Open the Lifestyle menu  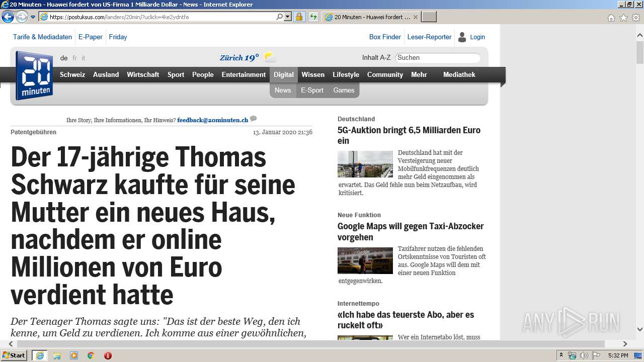pyautogui.click(x=346, y=74)
